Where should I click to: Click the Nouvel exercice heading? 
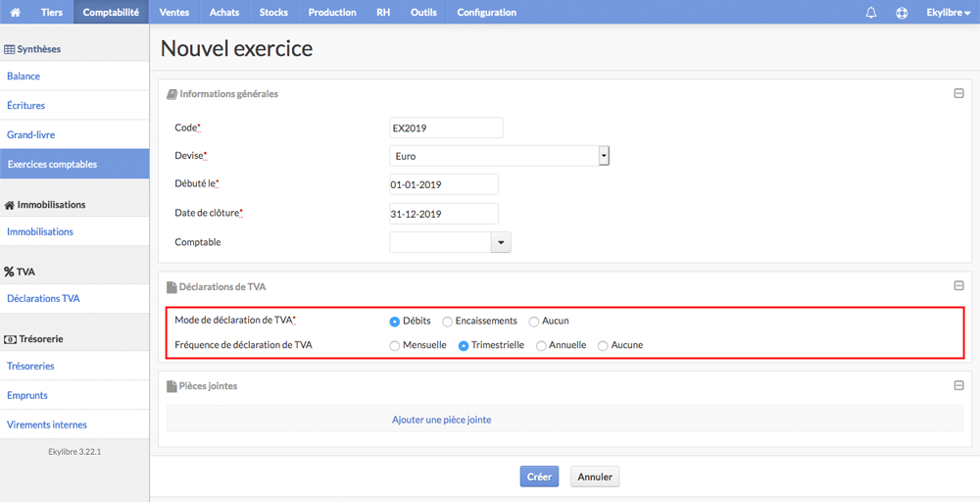(236, 48)
